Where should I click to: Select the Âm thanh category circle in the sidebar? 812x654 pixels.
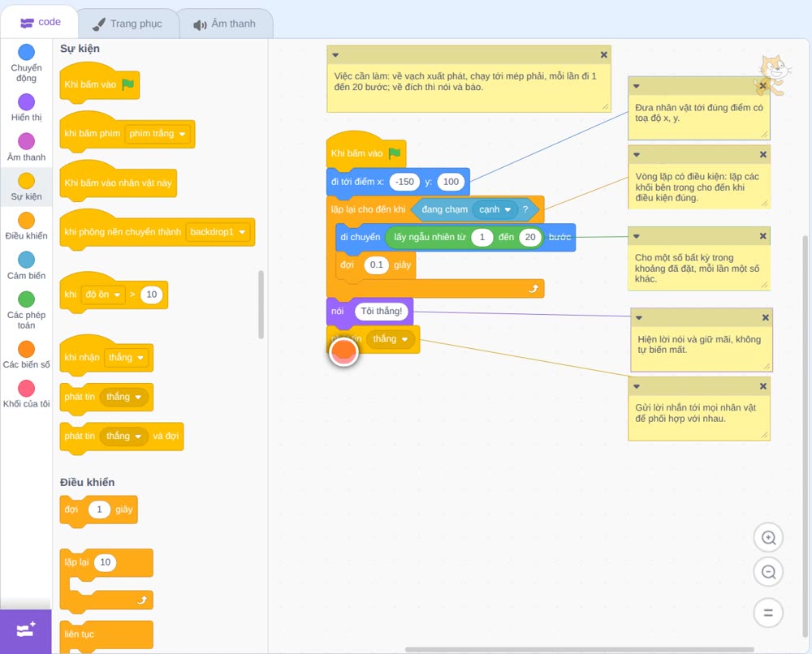click(x=26, y=141)
